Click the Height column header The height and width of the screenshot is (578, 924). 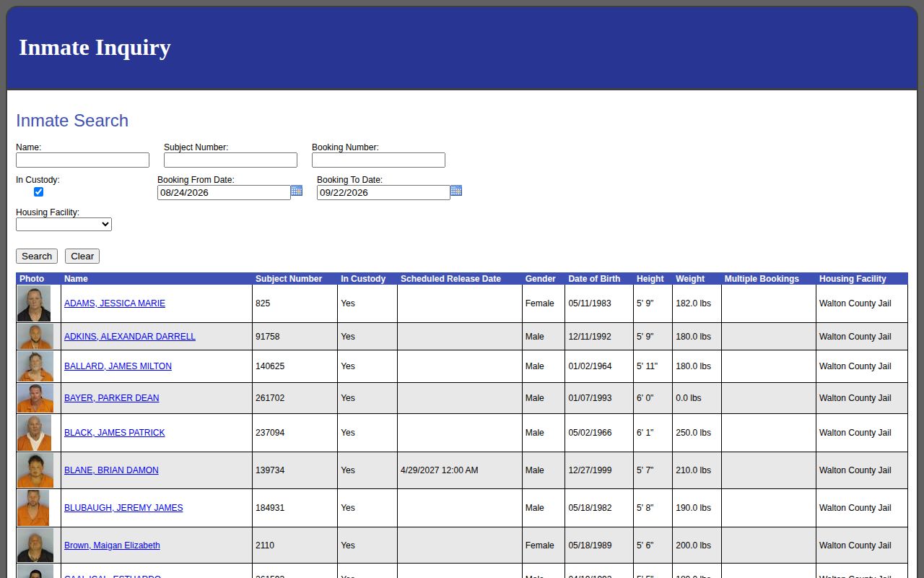click(x=650, y=279)
